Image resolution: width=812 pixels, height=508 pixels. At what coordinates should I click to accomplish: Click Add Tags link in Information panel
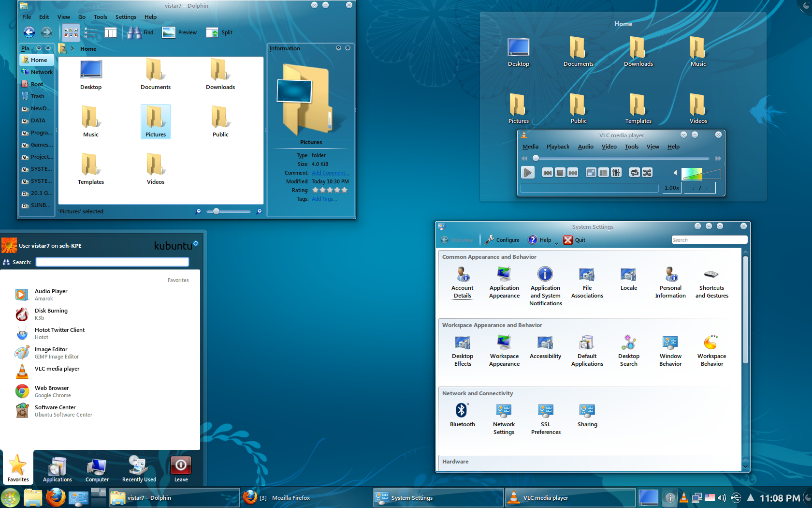(x=324, y=199)
